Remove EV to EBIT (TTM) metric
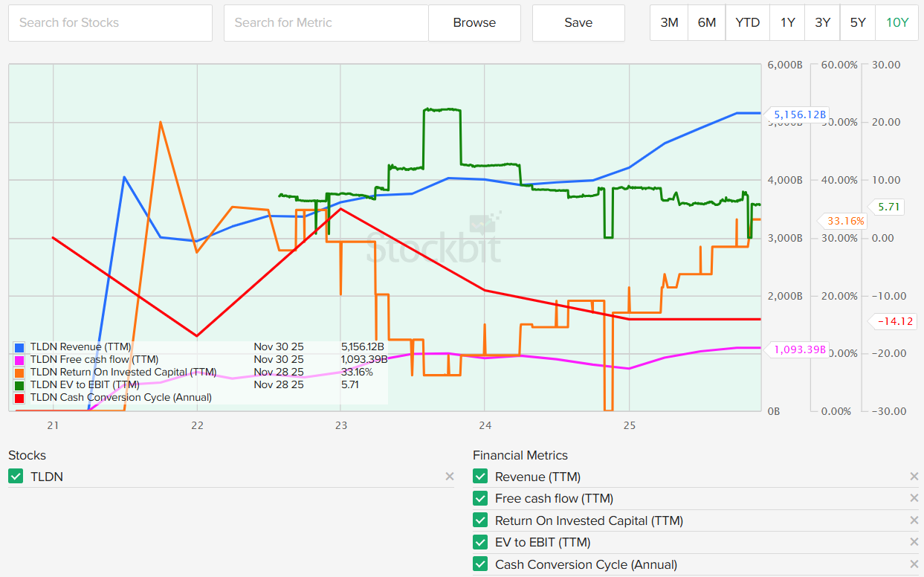Image resolution: width=924 pixels, height=577 pixels. pos(914,543)
